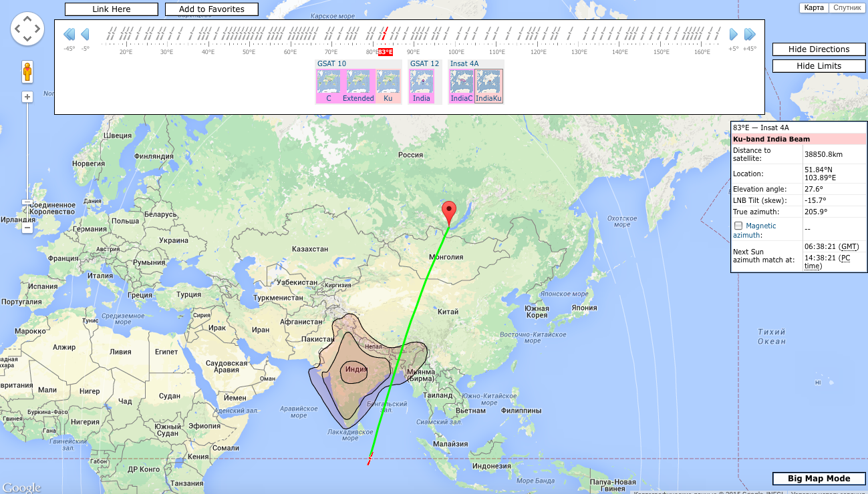
Task: Zoom in with the plus button
Action: tap(27, 97)
